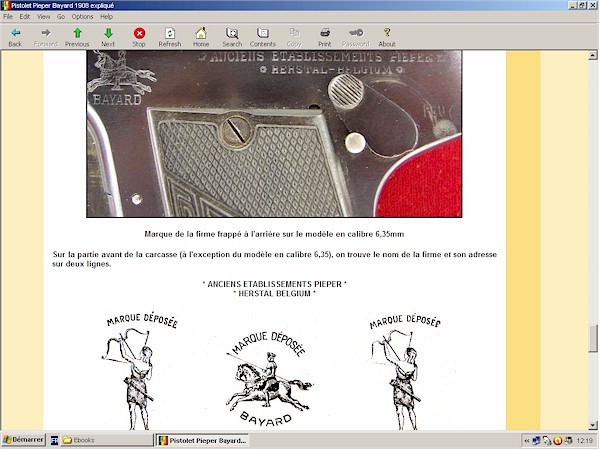Click the window title bar app icon

5,5
